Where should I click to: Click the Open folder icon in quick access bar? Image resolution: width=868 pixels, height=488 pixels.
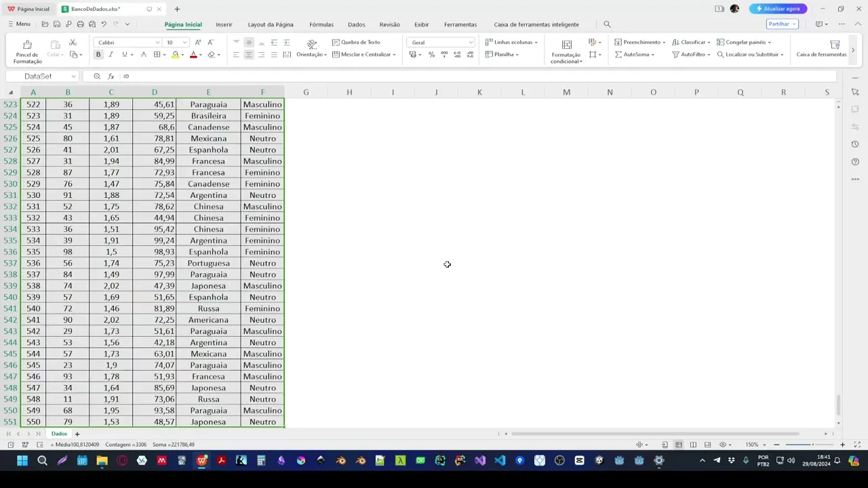point(45,24)
